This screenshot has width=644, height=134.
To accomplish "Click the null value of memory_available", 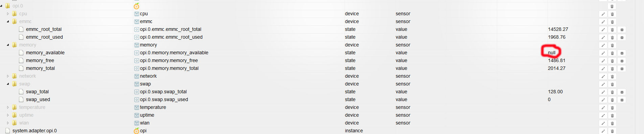I will [x=552, y=53].
